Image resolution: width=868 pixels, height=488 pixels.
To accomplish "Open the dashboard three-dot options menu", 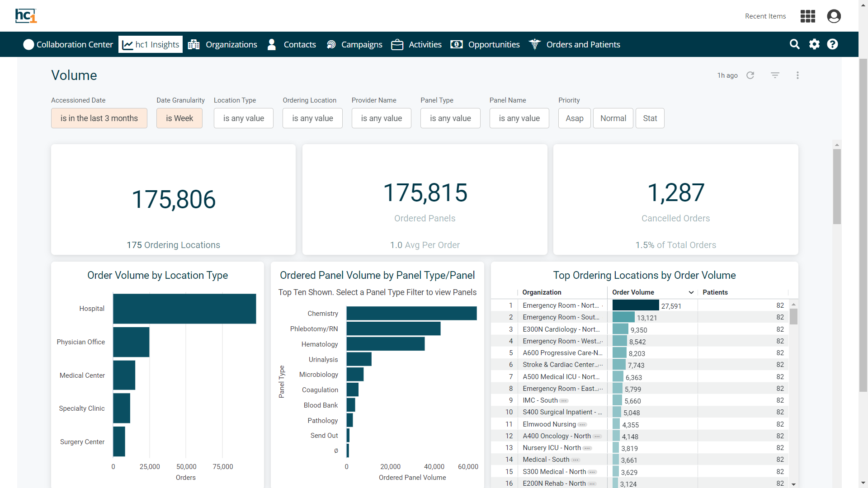I will 798,75.
